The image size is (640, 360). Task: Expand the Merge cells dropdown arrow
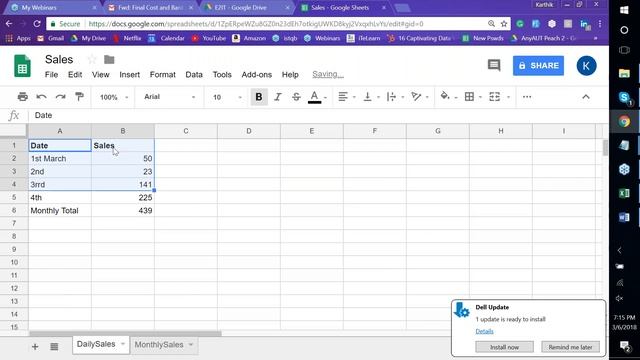coord(508,97)
